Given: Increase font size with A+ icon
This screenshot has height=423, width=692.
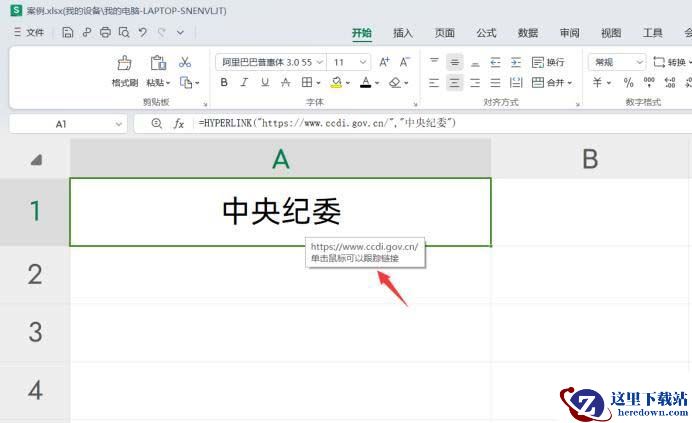Looking at the screenshot, I should [384, 62].
